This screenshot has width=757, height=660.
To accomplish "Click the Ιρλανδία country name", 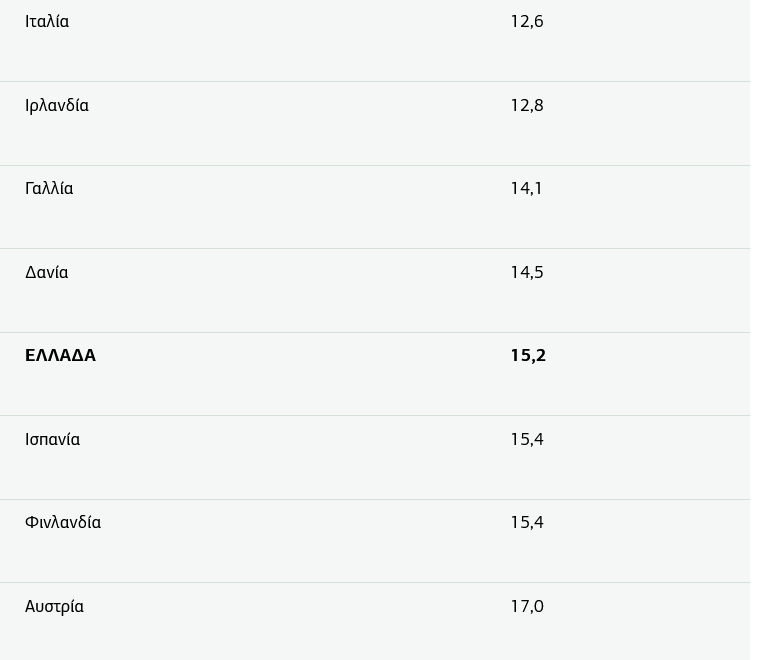I will tap(57, 106).
